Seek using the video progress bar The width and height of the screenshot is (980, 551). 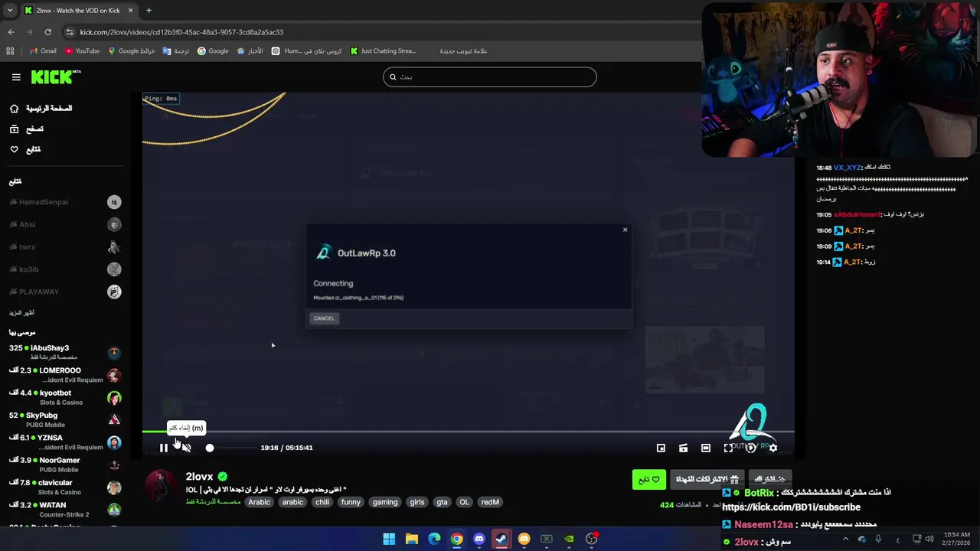click(468, 432)
